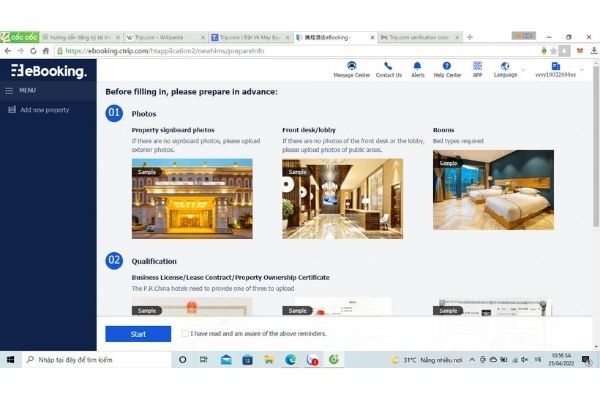This screenshot has height=400, width=600.
Task: Expand the account name dropdown arrow
Action: point(582,70)
